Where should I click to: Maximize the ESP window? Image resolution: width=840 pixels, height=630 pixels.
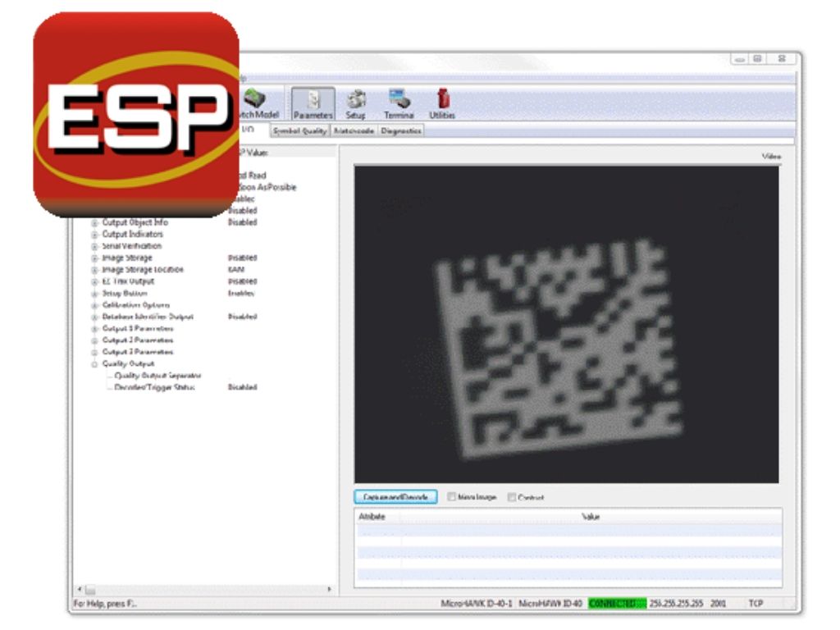pos(757,59)
